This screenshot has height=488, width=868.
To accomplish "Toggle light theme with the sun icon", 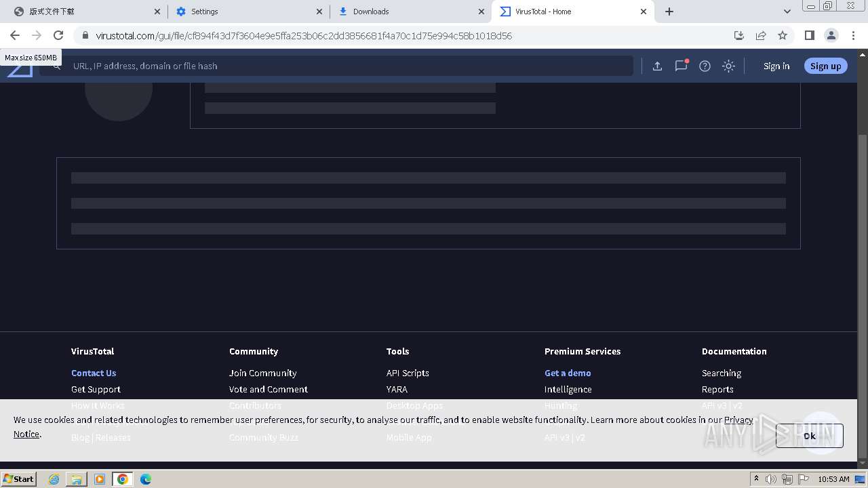I will [x=728, y=66].
